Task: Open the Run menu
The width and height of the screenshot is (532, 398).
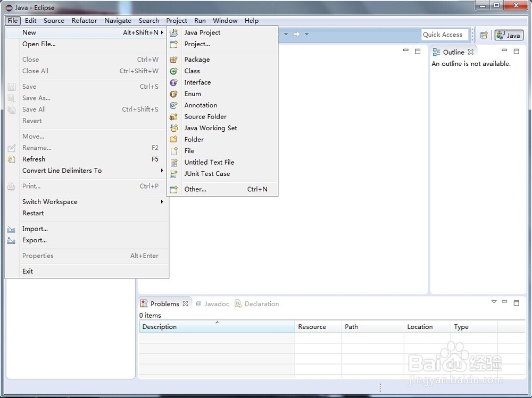Action: 200,21
